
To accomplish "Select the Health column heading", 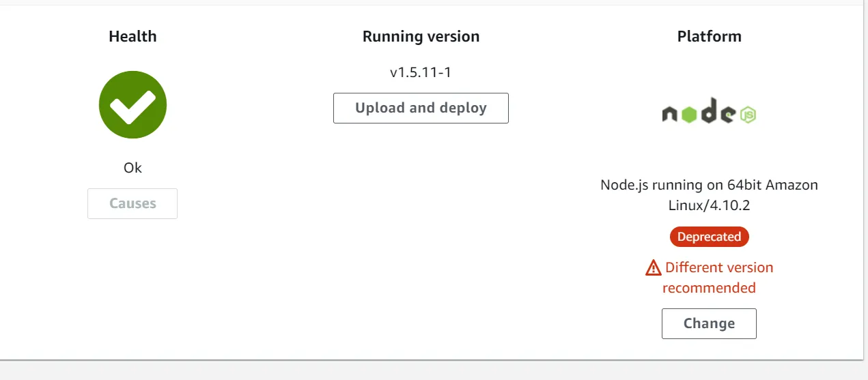I will (x=132, y=36).
